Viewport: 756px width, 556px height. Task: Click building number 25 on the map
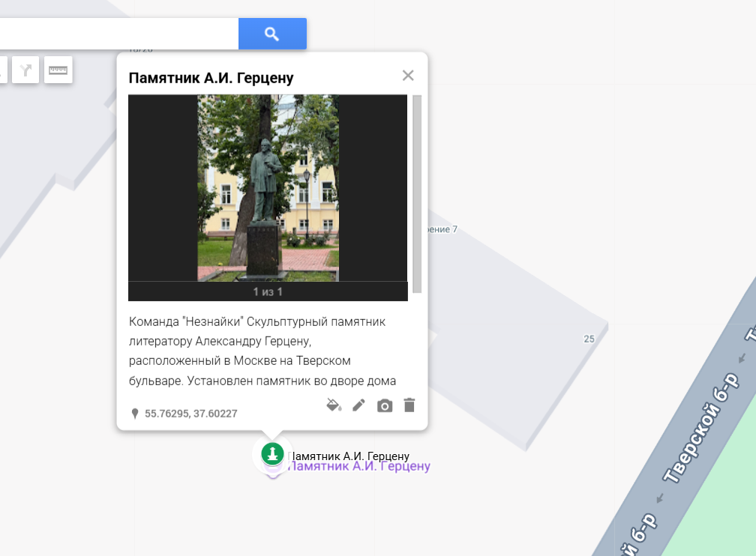pyautogui.click(x=589, y=339)
